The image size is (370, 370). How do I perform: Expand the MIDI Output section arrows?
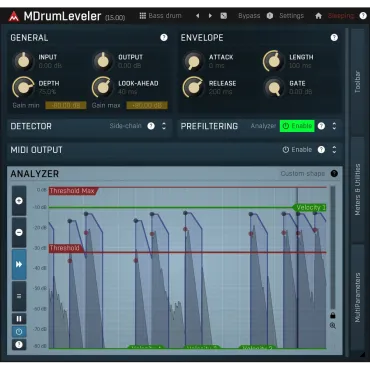(334, 150)
